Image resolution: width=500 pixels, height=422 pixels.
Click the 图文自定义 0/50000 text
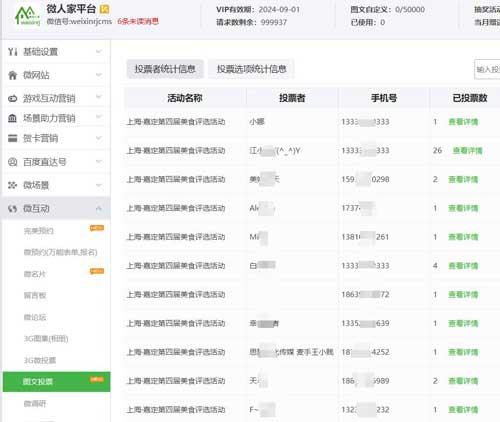click(388, 10)
